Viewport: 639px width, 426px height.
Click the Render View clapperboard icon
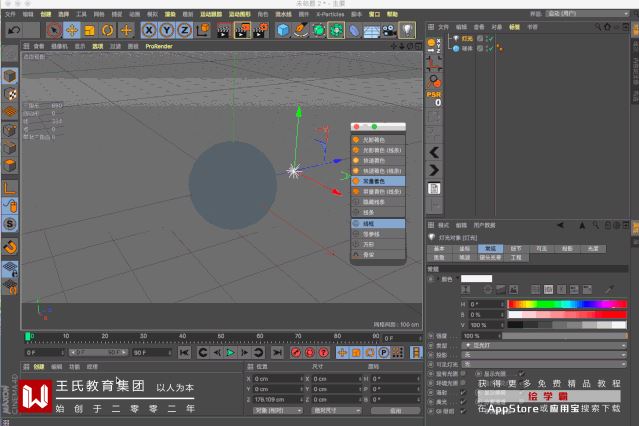(223, 31)
